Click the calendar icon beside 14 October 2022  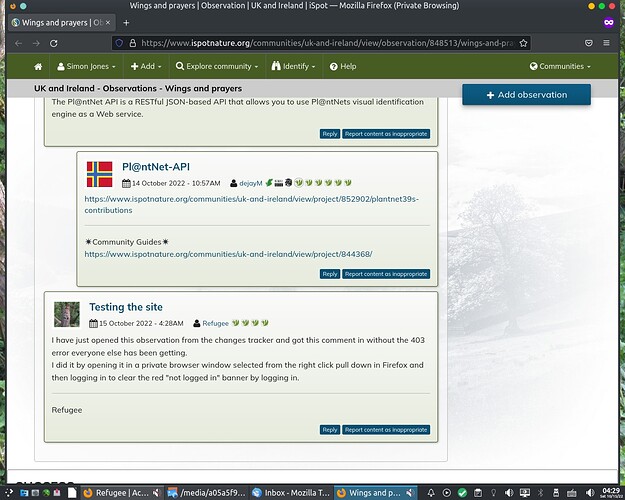point(126,183)
